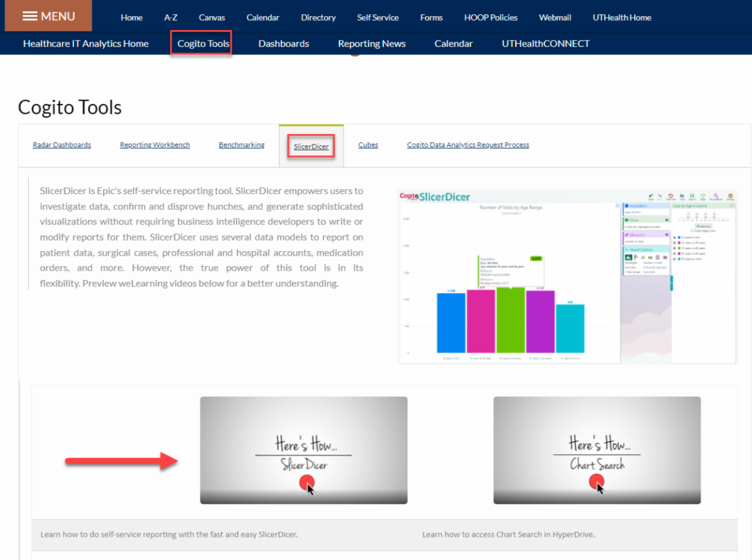Open Webmail from the top bar
This screenshot has height=560, width=752.
tap(555, 18)
